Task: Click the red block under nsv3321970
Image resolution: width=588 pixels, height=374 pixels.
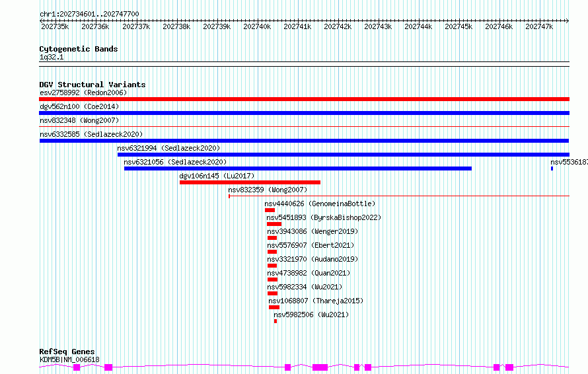Action: 272,266
